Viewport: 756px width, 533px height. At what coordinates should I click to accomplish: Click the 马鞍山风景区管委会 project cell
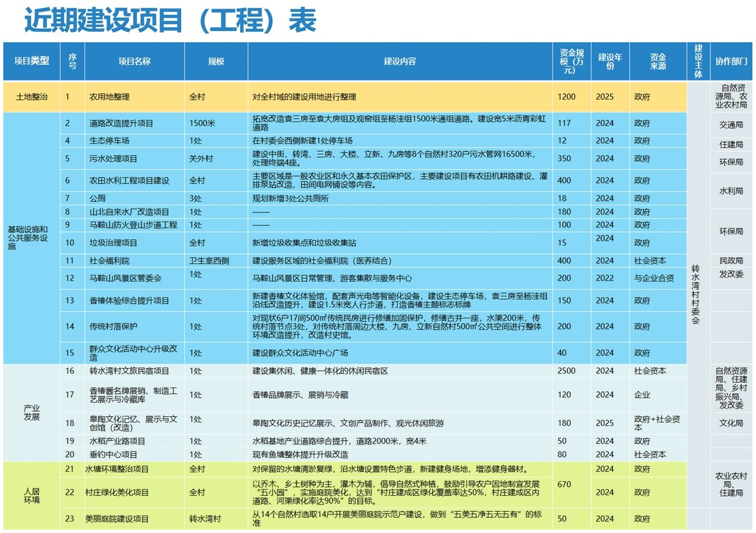click(x=125, y=278)
